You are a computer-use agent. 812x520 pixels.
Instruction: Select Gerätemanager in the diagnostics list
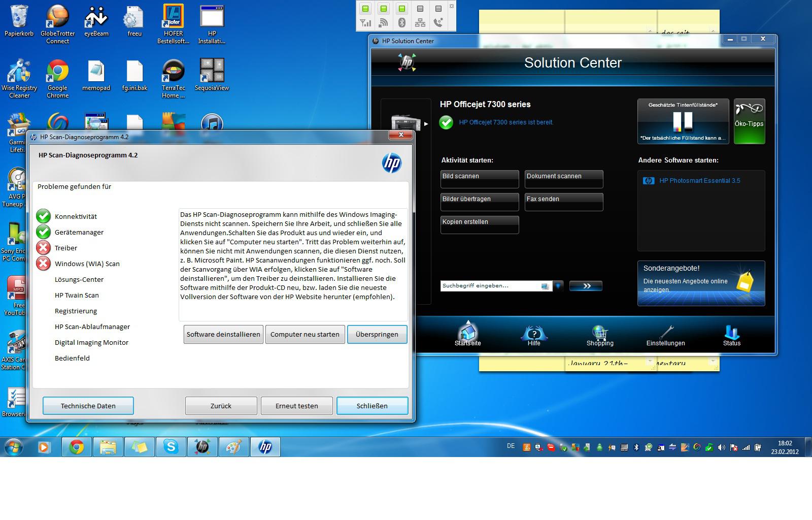[79, 232]
